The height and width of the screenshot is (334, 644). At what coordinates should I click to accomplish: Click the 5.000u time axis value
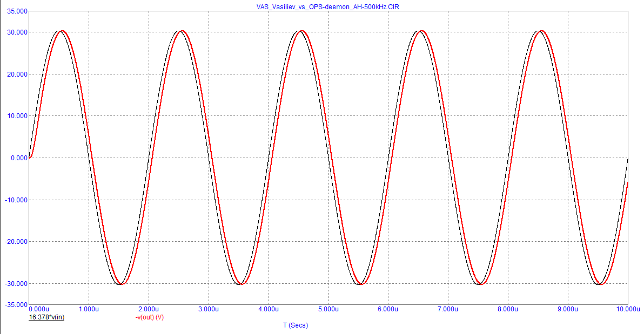tap(328, 309)
